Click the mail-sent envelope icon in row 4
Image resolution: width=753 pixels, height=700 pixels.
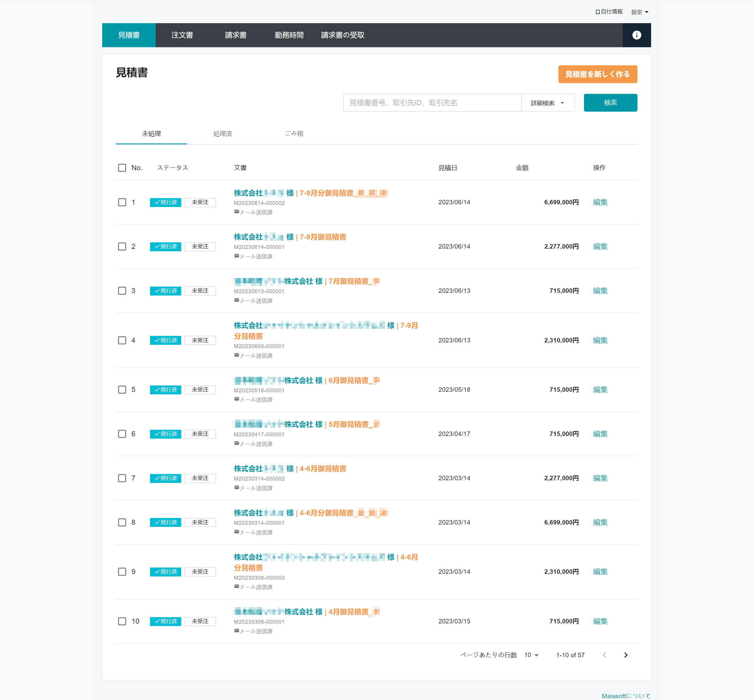236,355
